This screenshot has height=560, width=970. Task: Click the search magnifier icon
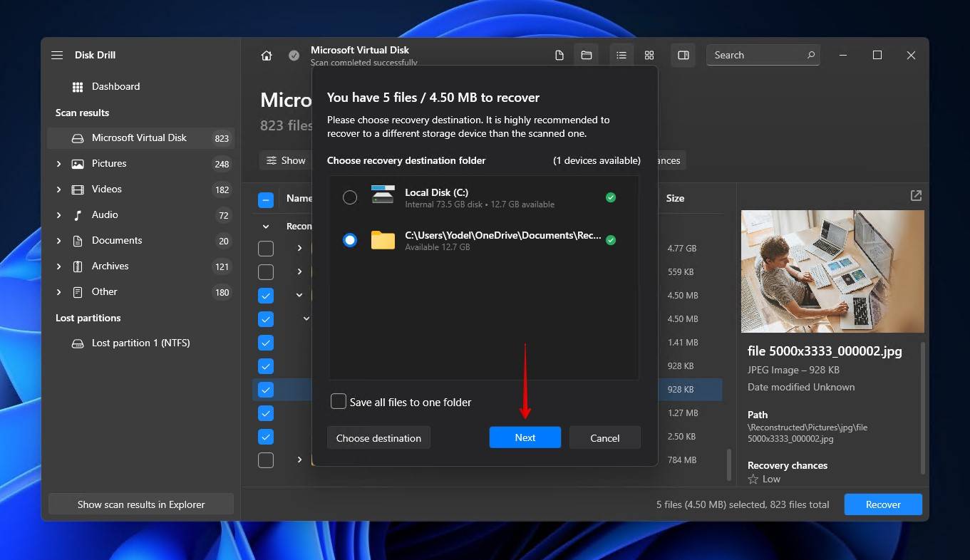tap(810, 55)
